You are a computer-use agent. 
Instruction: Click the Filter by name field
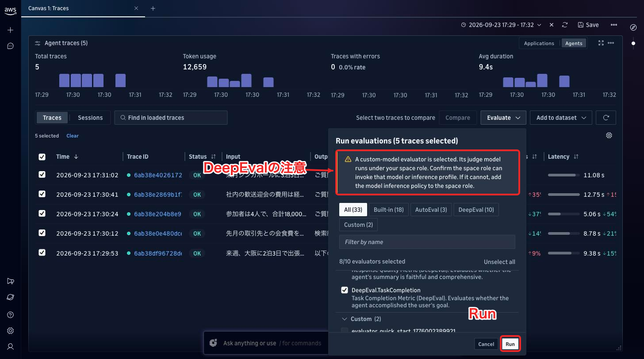[x=427, y=242]
